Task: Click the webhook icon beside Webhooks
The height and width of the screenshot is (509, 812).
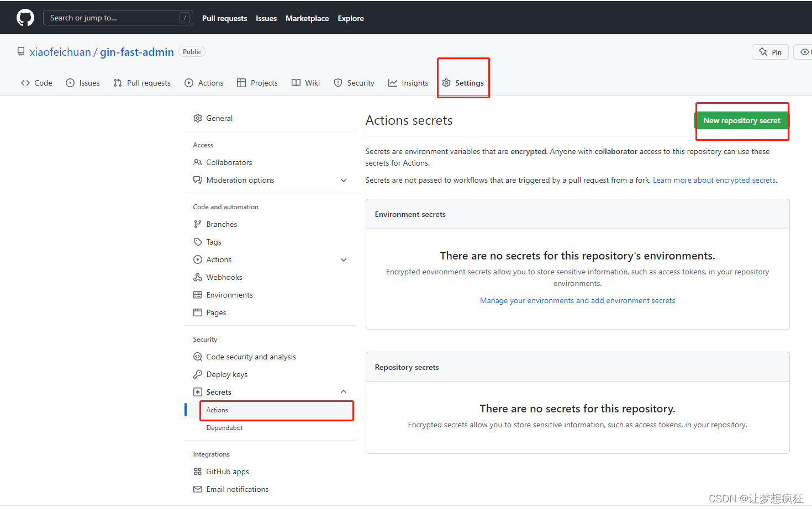Action: pos(198,277)
